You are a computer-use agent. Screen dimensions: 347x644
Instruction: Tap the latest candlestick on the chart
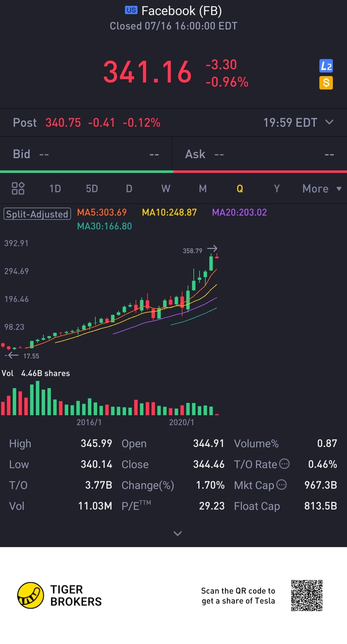pyautogui.click(x=217, y=256)
